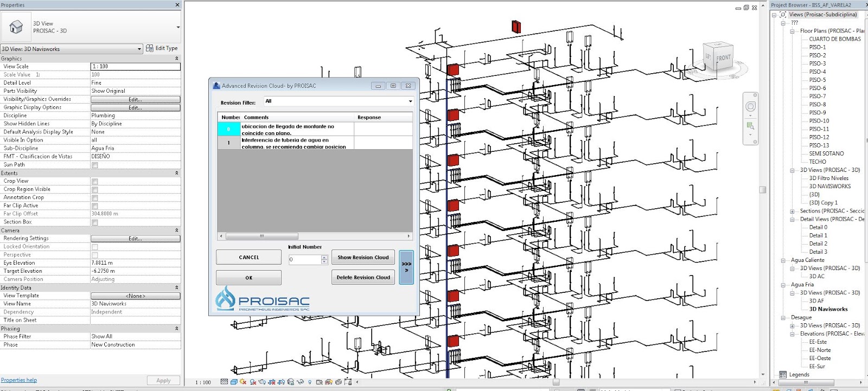868x391 pixels.
Task: Open the Temporary View Properties icon
Action: (x=319, y=382)
